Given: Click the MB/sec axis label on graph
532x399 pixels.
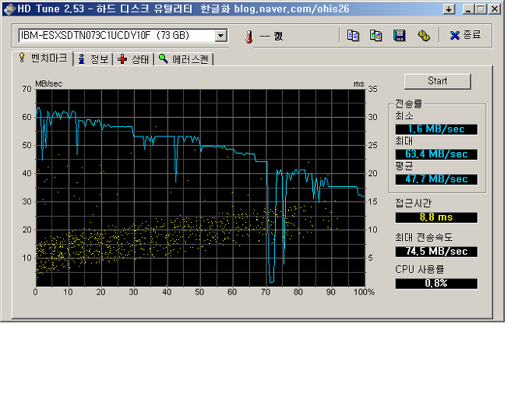Looking at the screenshot, I should pos(49,83).
